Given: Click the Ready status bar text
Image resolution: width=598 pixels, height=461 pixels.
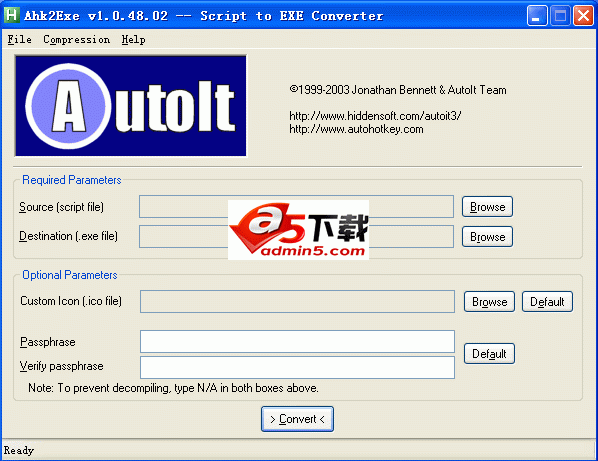Looking at the screenshot, I should click(x=19, y=450).
